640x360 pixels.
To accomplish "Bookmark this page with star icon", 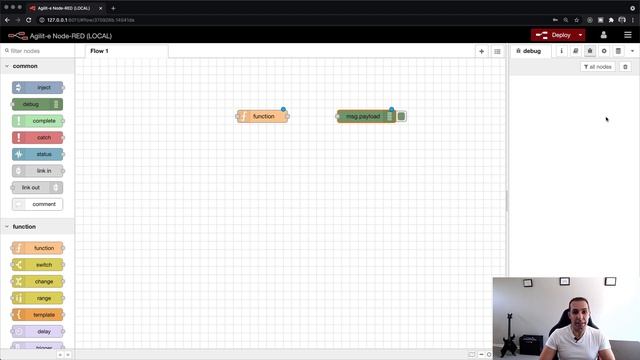I will coord(576,20).
